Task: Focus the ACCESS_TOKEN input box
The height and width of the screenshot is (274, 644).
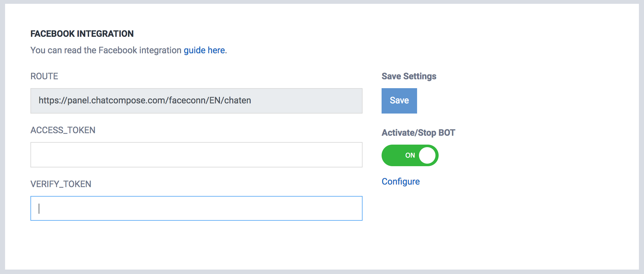Action: click(x=196, y=155)
